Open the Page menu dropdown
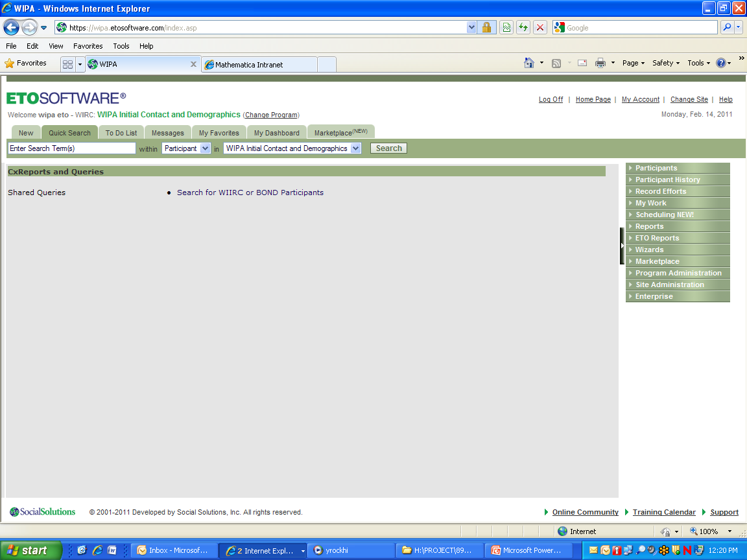Viewport: 747px width, 560px height. tap(633, 63)
